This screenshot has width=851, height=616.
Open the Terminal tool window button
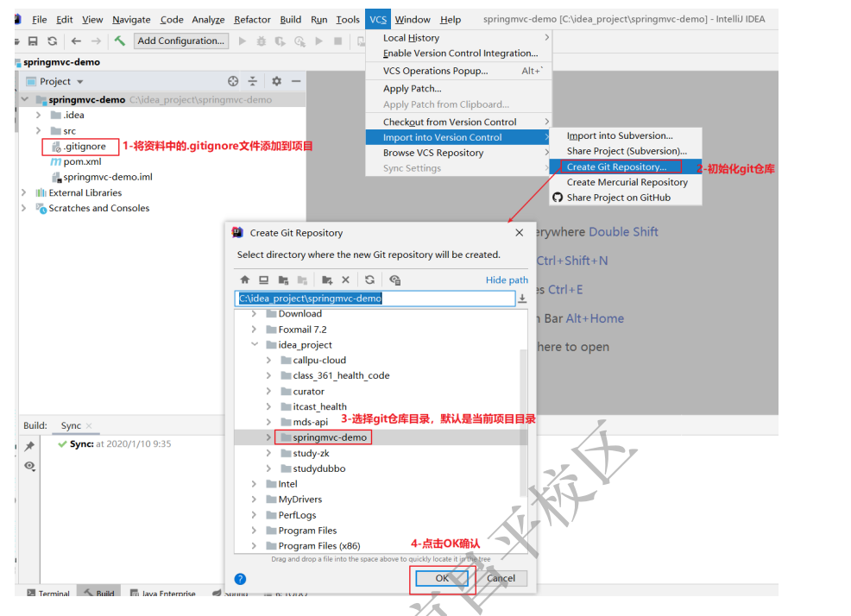[48, 594]
